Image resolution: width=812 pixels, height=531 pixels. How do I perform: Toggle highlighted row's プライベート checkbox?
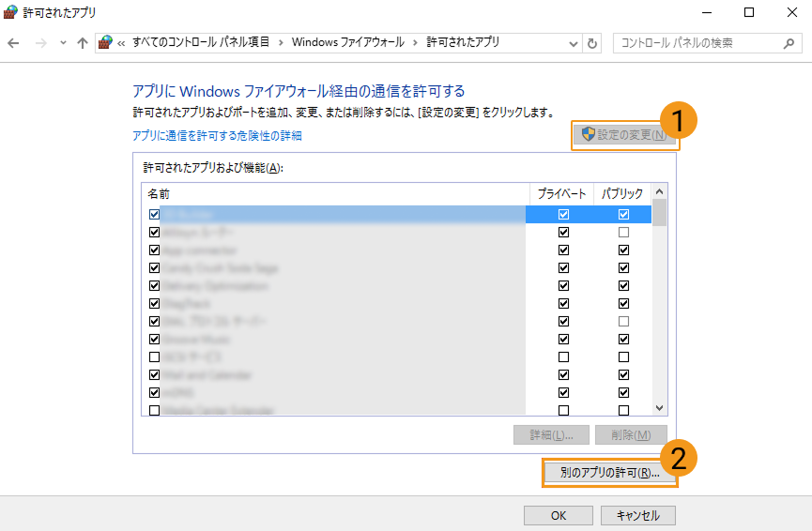click(563, 214)
